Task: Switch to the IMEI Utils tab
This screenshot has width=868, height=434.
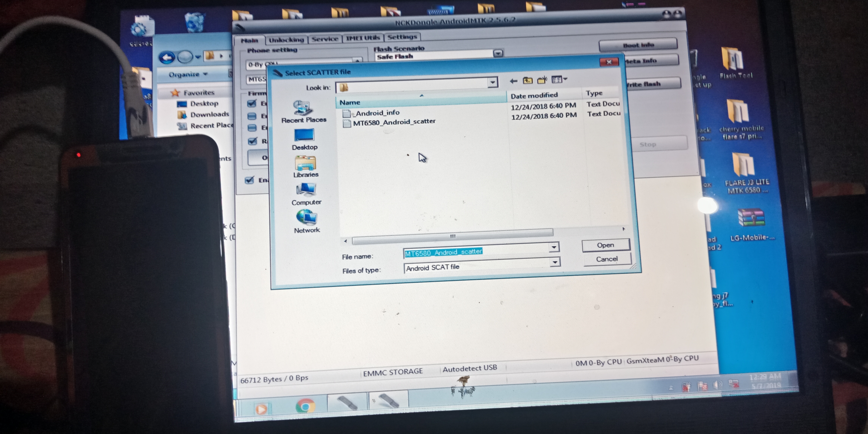Action: 363,38
